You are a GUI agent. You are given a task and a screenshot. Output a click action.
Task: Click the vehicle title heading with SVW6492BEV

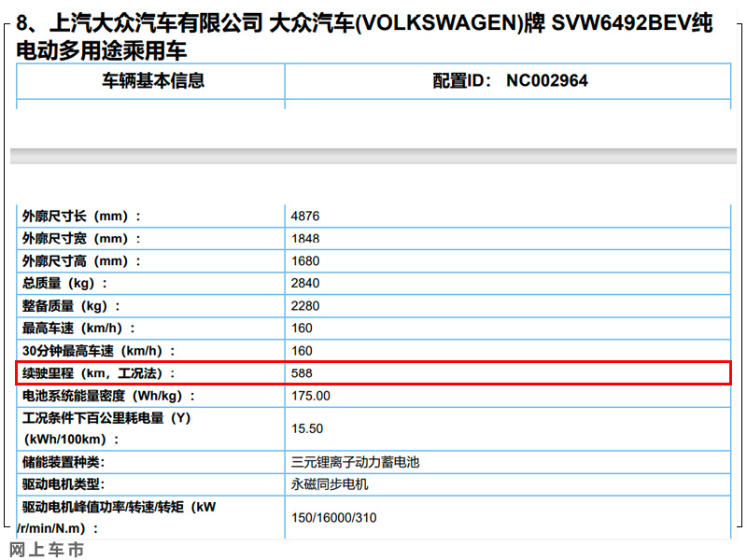point(364,36)
